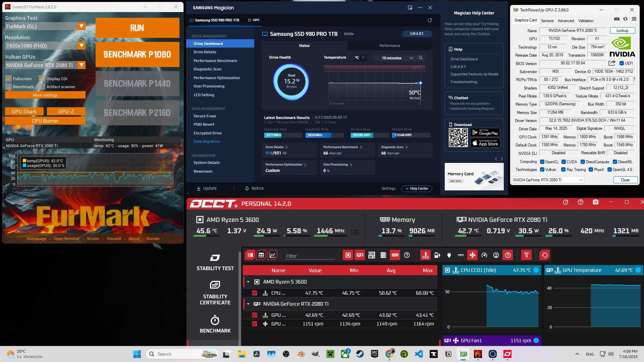Collapse AMD Ryzen 5 3600 group in OCCT
The image size is (644, 362).
tap(248, 282)
